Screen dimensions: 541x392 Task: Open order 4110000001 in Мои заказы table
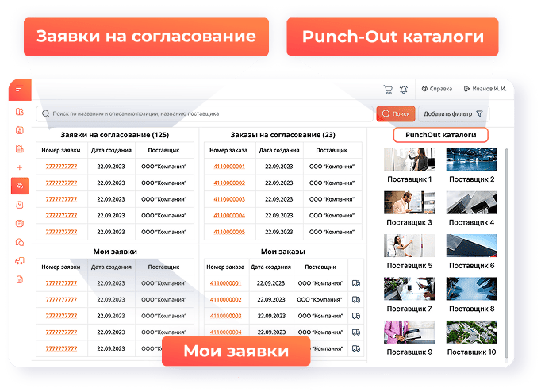[225, 283]
